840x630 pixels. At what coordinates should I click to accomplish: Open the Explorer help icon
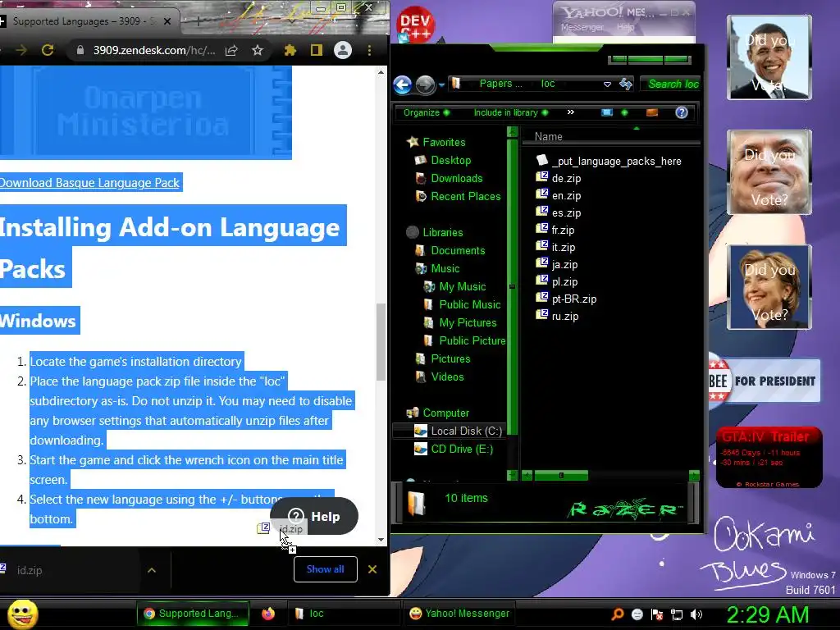(682, 112)
